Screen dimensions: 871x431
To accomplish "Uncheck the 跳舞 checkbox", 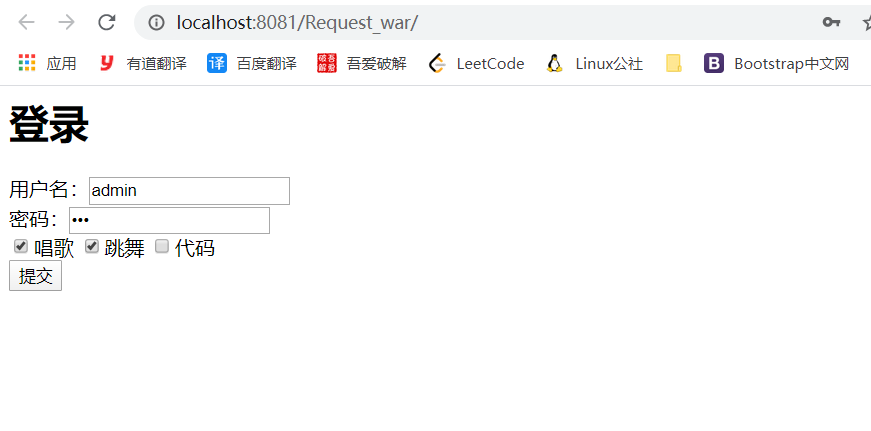I will [92, 246].
